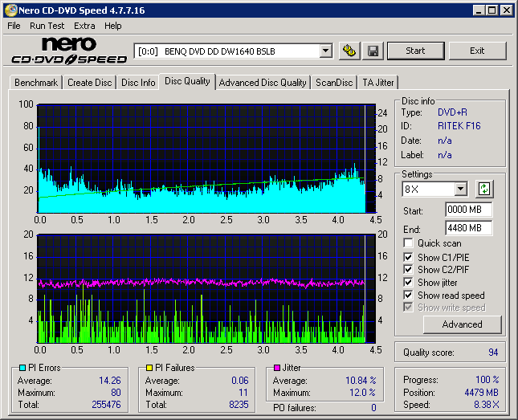This screenshot has width=518, height=420.
Task: Click the Nero app icon in title bar
Action: click(x=10, y=10)
